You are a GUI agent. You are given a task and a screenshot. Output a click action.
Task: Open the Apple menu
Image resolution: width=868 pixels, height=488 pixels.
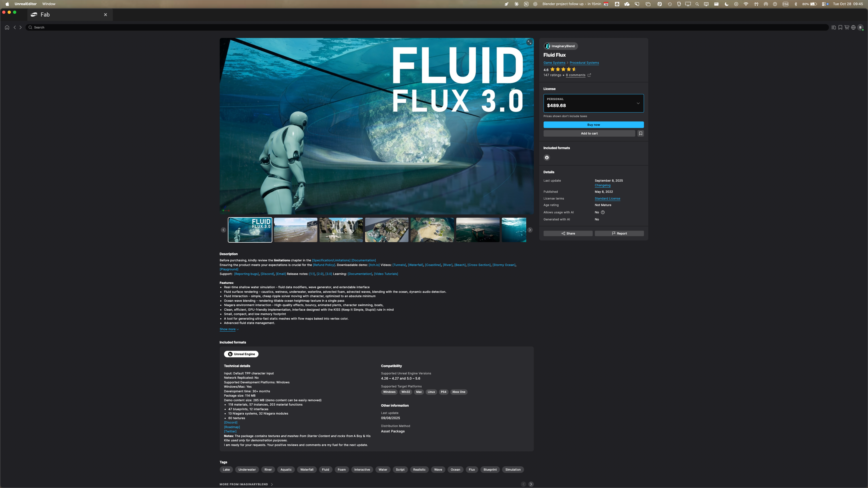click(7, 4)
